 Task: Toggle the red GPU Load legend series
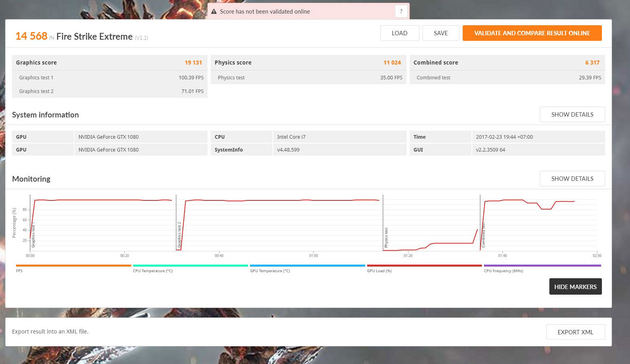pyautogui.click(x=424, y=266)
